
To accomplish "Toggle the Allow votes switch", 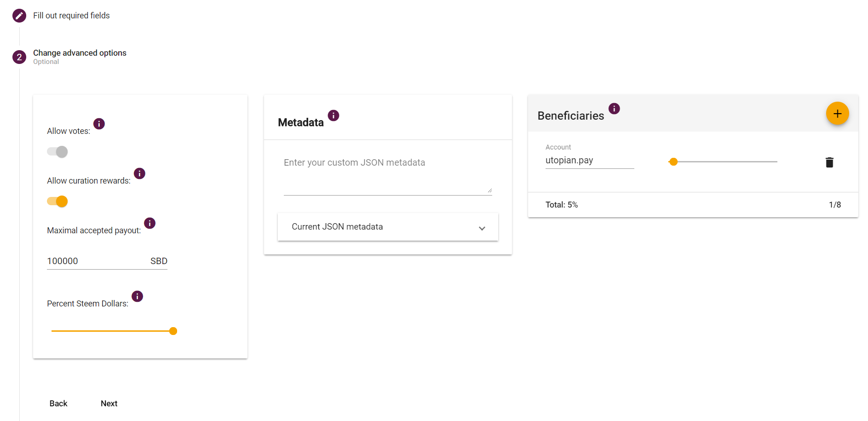I will click(x=57, y=152).
